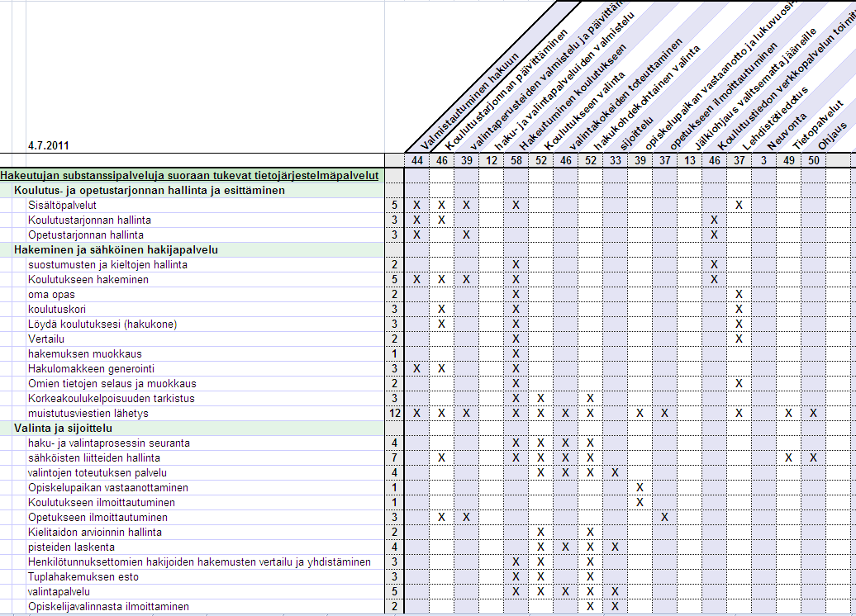856x616 pixels.
Task: Select count 5 beside 'Sisältöpalvelut'
Action: [x=395, y=205]
